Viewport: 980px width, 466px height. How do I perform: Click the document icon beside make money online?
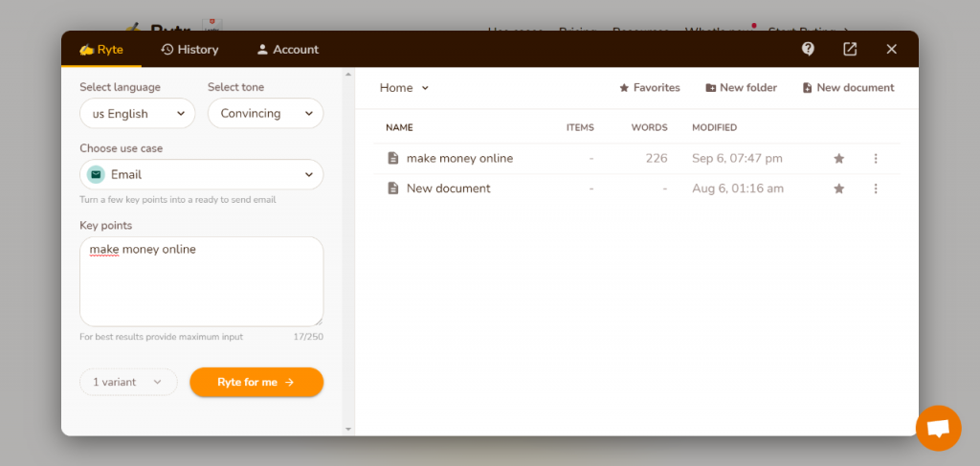click(x=392, y=159)
